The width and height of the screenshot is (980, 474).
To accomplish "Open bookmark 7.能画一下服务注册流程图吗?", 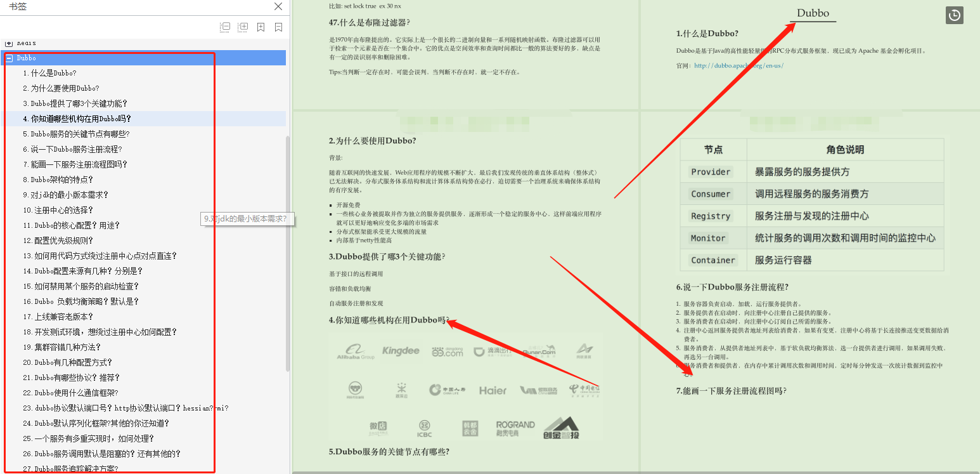I will click(75, 164).
